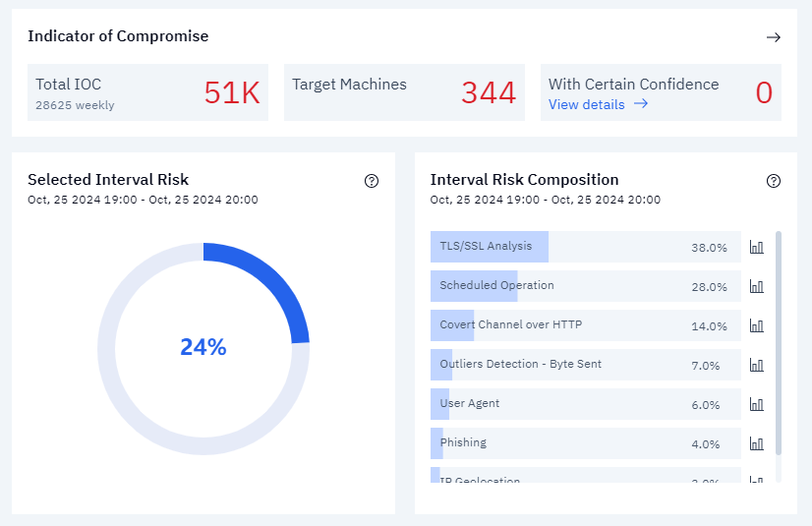The width and height of the screenshot is (812, 526).
Task: Open chart icon for Covert Channel over HTTP
Action: 756,325
